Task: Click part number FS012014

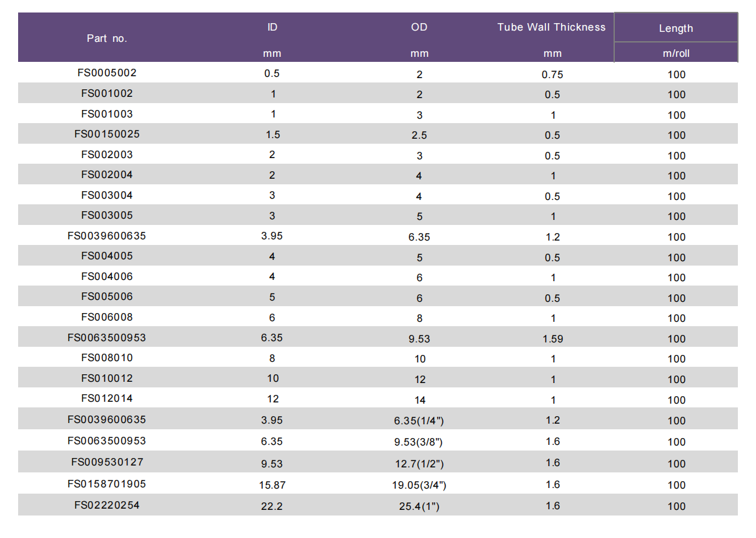Action: (107, 399)
